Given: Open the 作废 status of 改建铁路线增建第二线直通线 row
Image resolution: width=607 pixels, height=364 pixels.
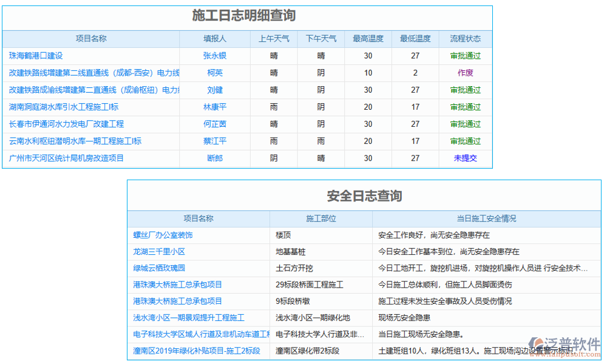Looking at the screenshot, I should click(465, 73).
